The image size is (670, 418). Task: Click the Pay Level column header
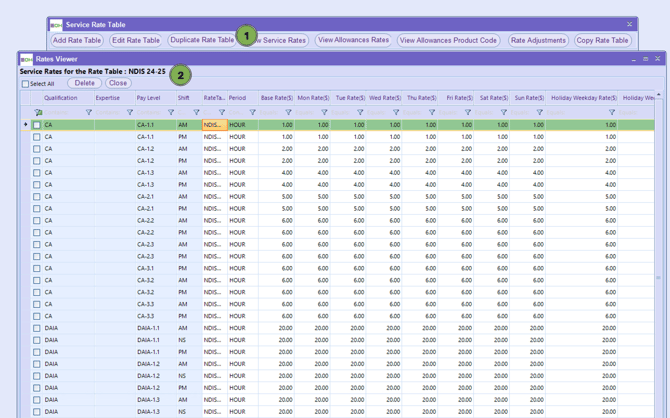148,98
